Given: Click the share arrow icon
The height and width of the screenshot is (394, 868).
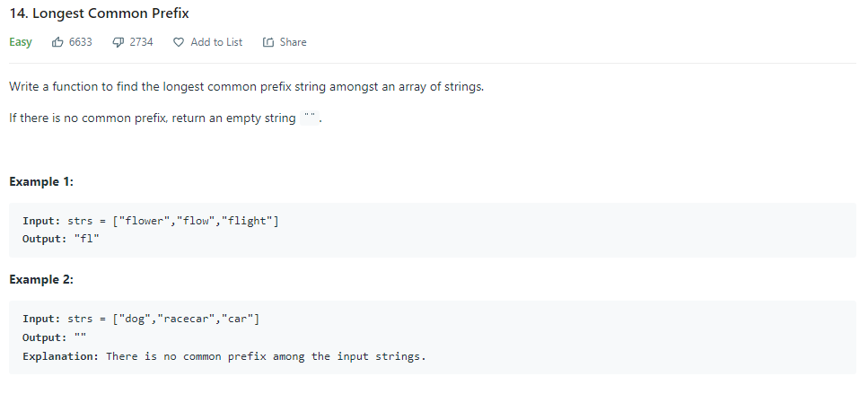Looking at the screenshot, I should pyautogui.click(x=267, y=42).
